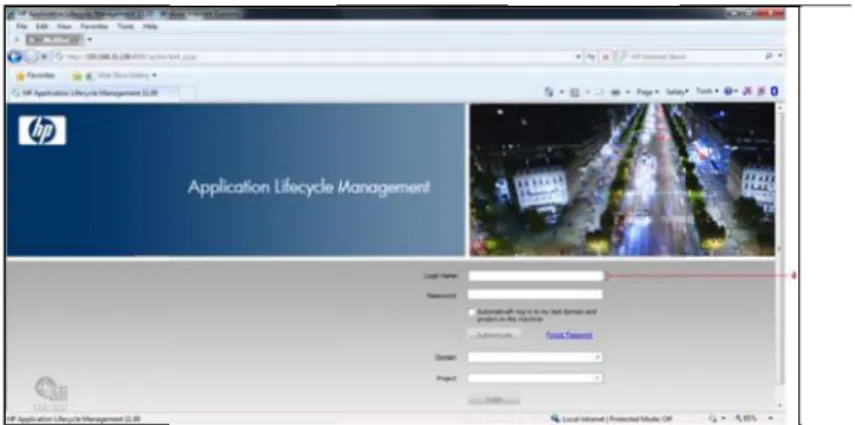Tick the automatically log in to last domain checkbox
This screenshot has height=425, width=855.
[x=472, y=313]
